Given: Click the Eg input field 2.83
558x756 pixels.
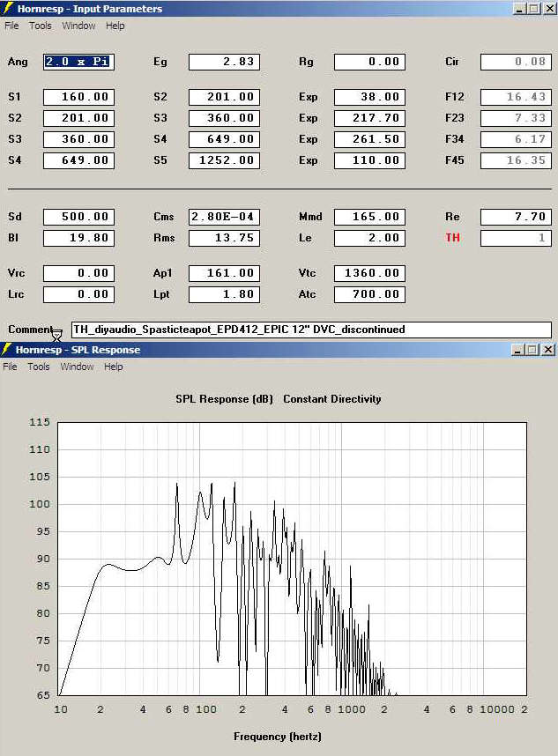Looking at the screenshot, I should click(224, 62).
